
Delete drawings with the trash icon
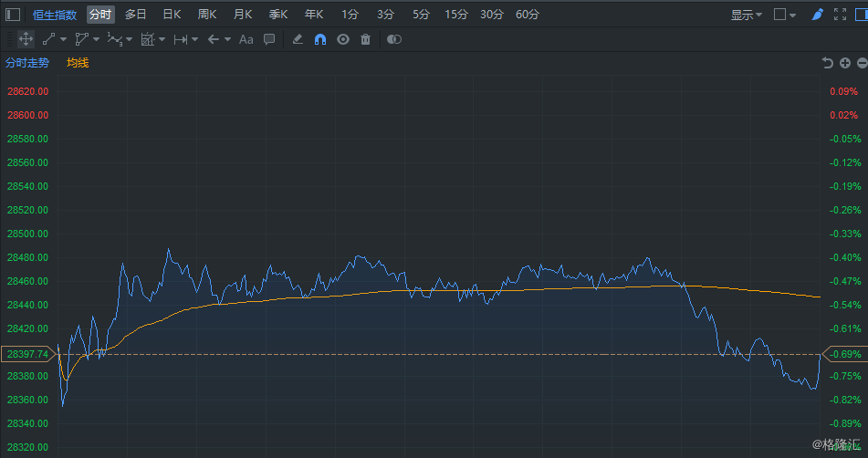(x=365, y=39)
